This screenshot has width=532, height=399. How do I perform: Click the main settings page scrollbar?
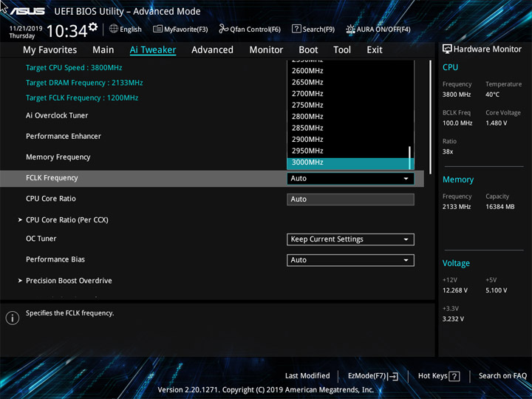click(431, 117)
